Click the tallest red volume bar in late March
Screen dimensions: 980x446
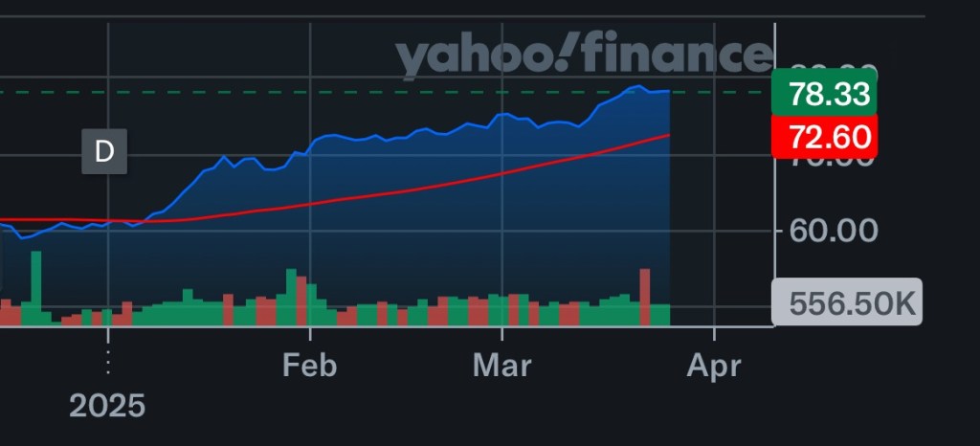click(645, 297)
